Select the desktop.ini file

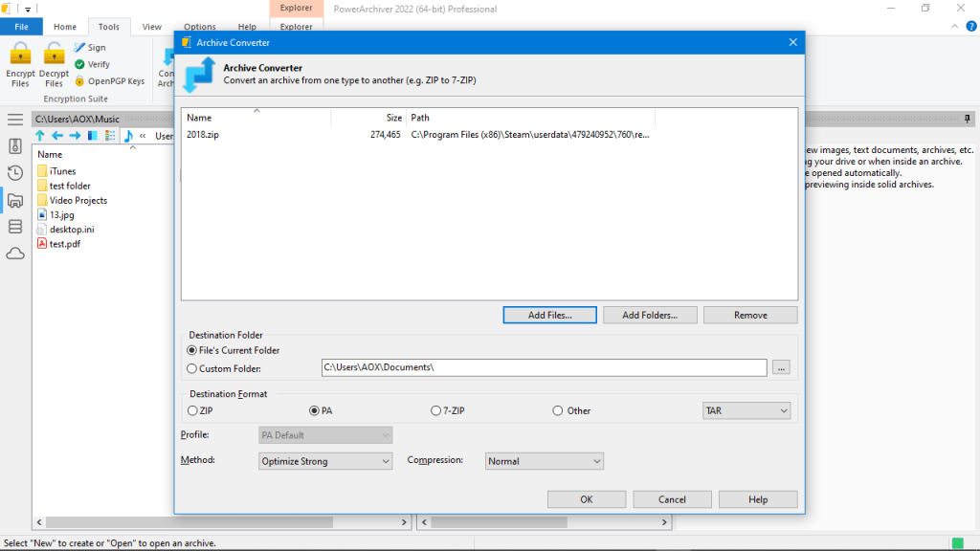coord(66,230)
